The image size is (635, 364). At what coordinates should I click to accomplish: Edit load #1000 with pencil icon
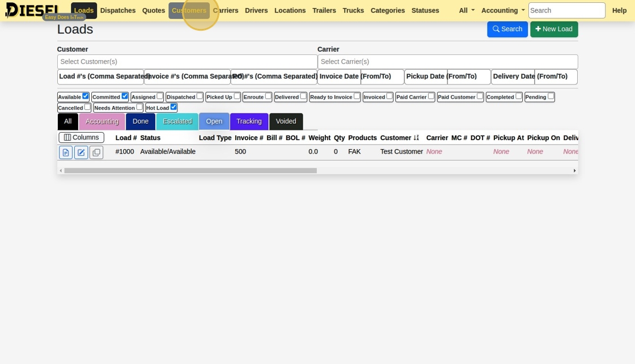click(81, 153)
